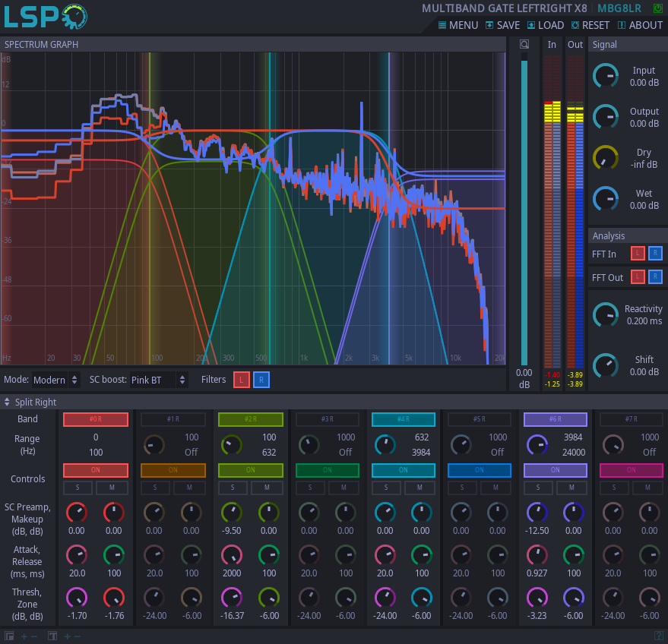668x644 pixels.
Task: Click the SPECTRUM GRAPH header
Action: [x=41, y=45]
